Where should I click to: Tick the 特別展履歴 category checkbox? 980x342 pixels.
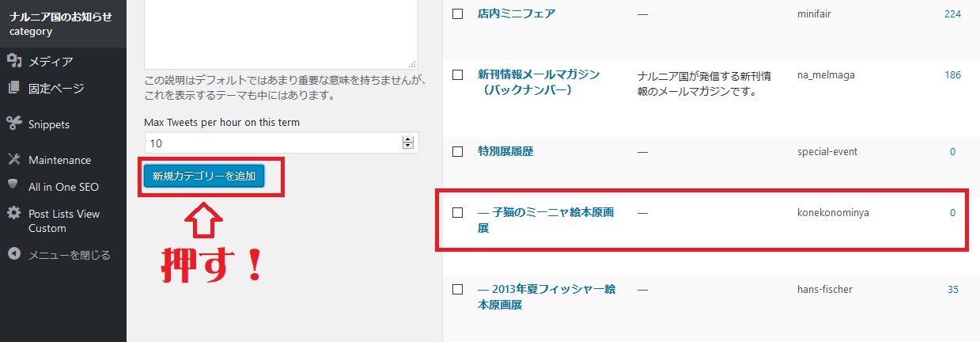(x=457, y=151)
